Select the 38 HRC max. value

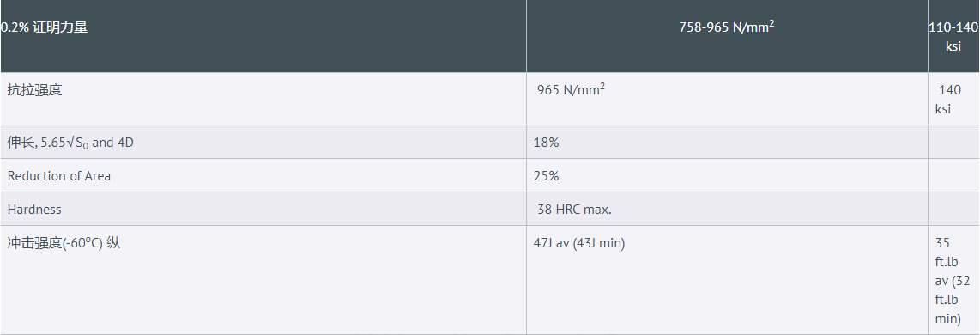[x=574, y=209]
